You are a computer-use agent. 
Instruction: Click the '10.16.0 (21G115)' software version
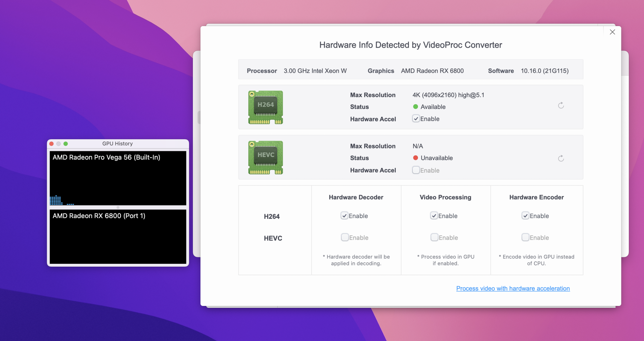[x=545, y=71]
